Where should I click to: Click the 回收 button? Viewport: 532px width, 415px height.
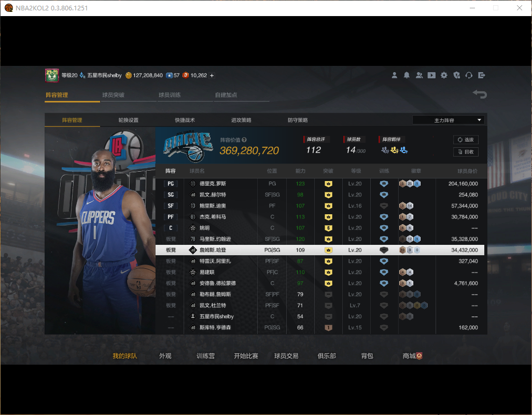pyautogui.click(x=466, y=152)
